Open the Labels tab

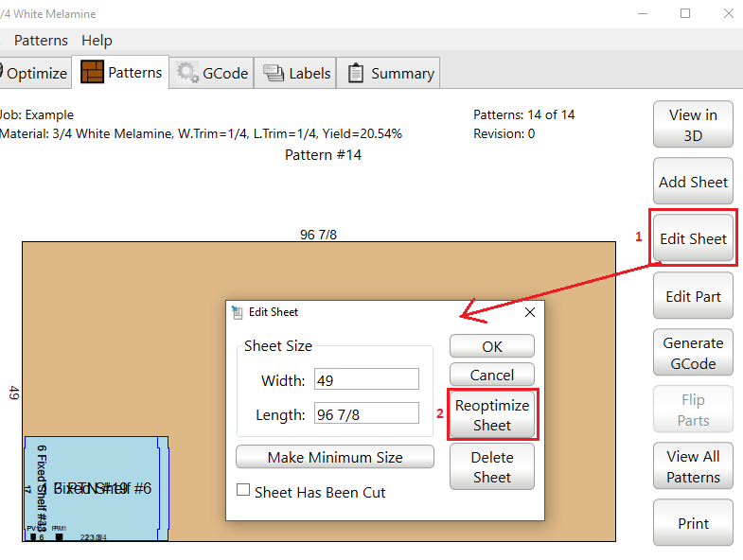[297, 73]
